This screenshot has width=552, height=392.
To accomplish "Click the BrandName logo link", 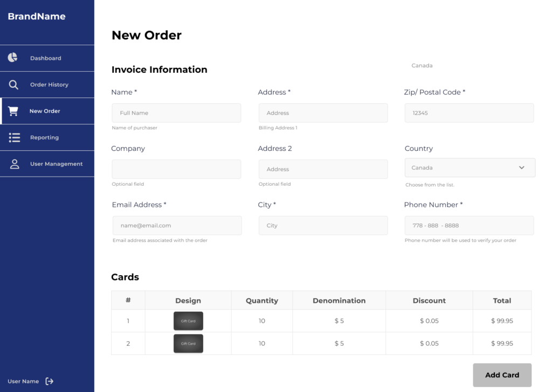I will point(37,16).
